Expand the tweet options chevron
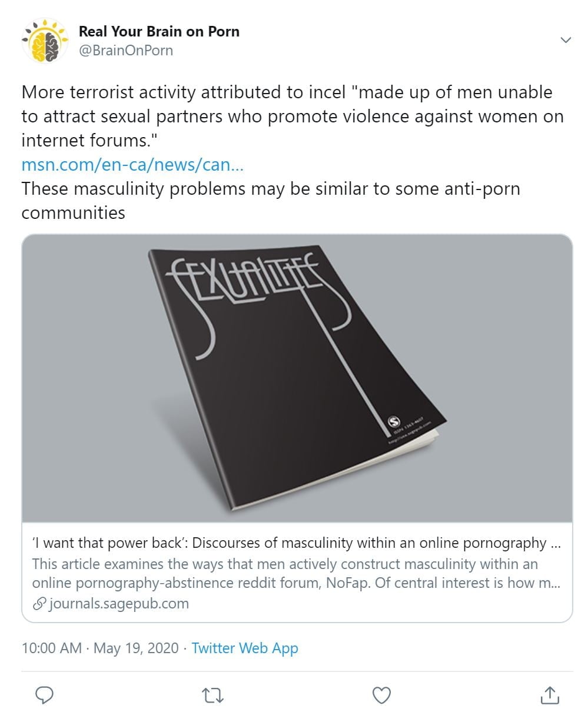Image resolution: width=588 pixels, height=722 pixels. 566,40
